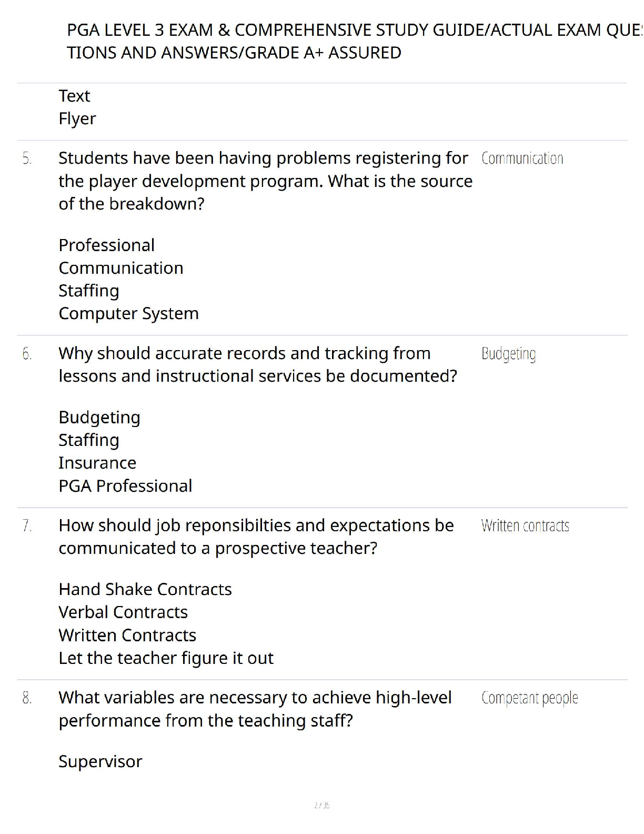This screenshot has height=834, width=644.
Task: Select the "Supervisor" option under question 8
Action: 100,762
